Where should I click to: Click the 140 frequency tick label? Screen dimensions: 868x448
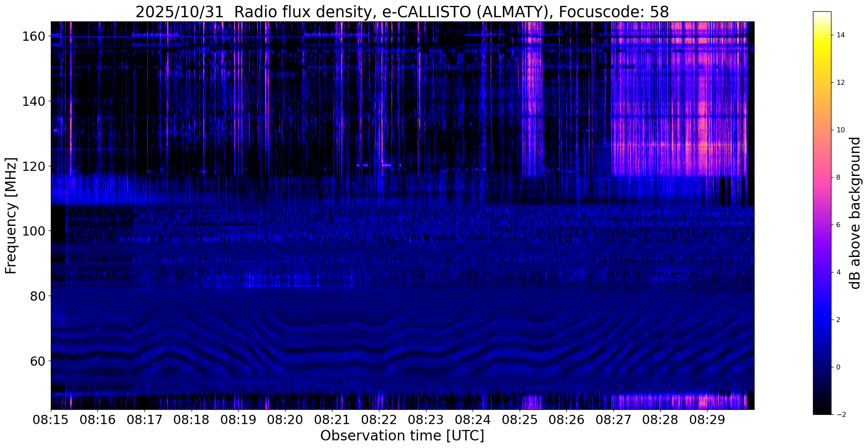point(33,101)
